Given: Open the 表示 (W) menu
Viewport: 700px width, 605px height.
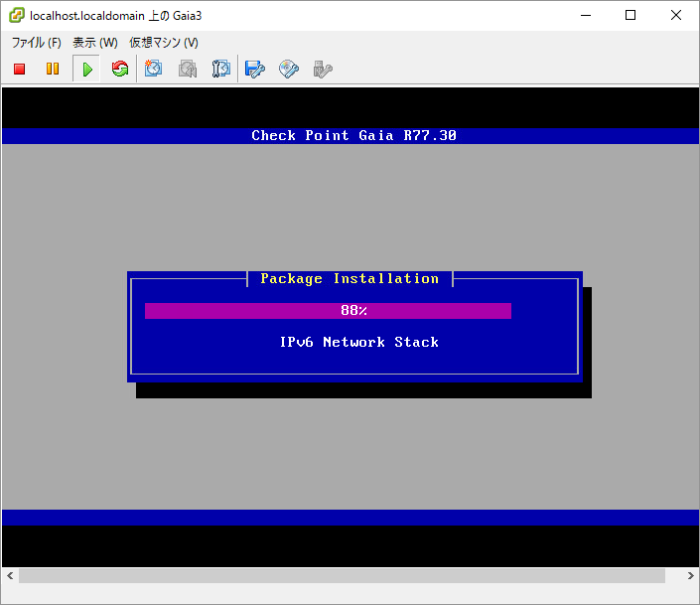Looking at the screenshot, I should pos(95,43).
